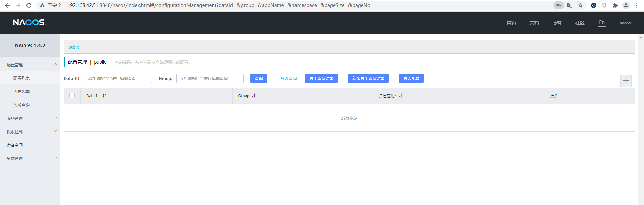Click 新版导出查询结果 button
The image size is (644, 205).
[x=368, y=78]
